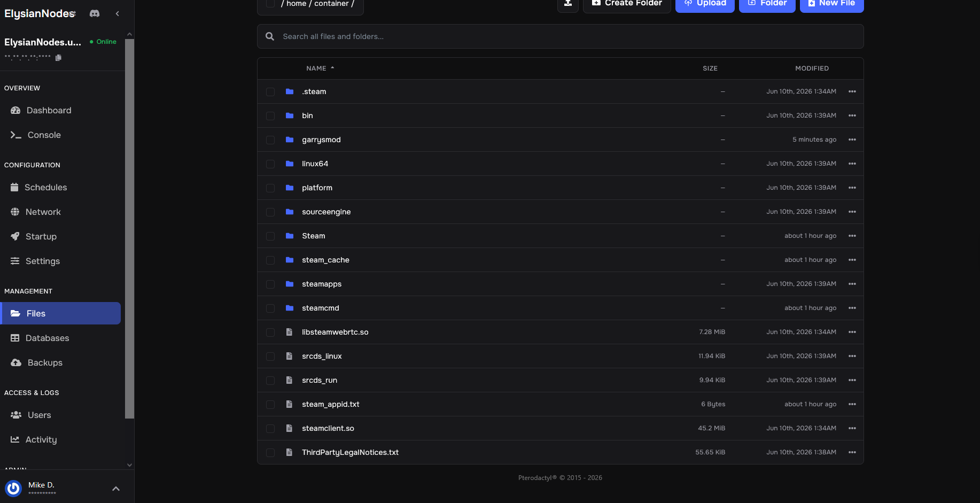The height and width of the screenshot is (503, 980).
Task: Tick the checkbox for .steam folder
Action: coord(270,92)
